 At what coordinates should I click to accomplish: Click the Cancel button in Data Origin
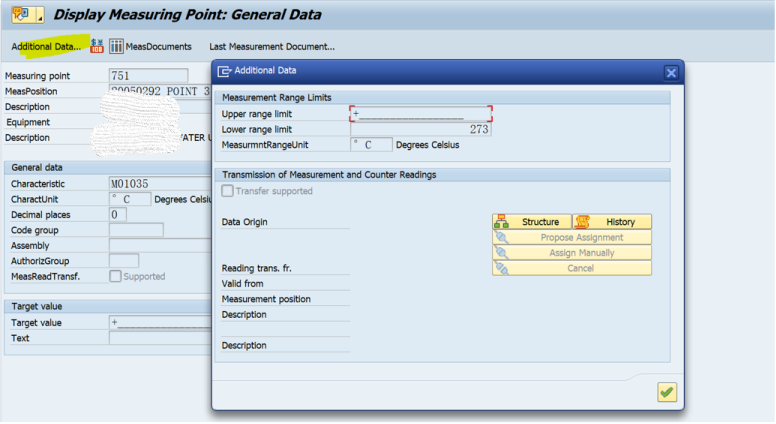(x=572, y=268)
